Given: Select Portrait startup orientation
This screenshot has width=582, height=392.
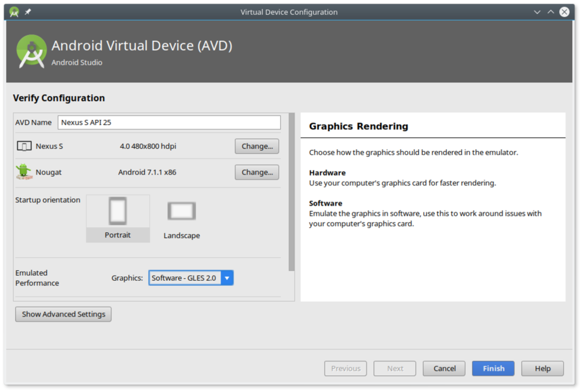Looking at the screenshot, I should 118,219.
